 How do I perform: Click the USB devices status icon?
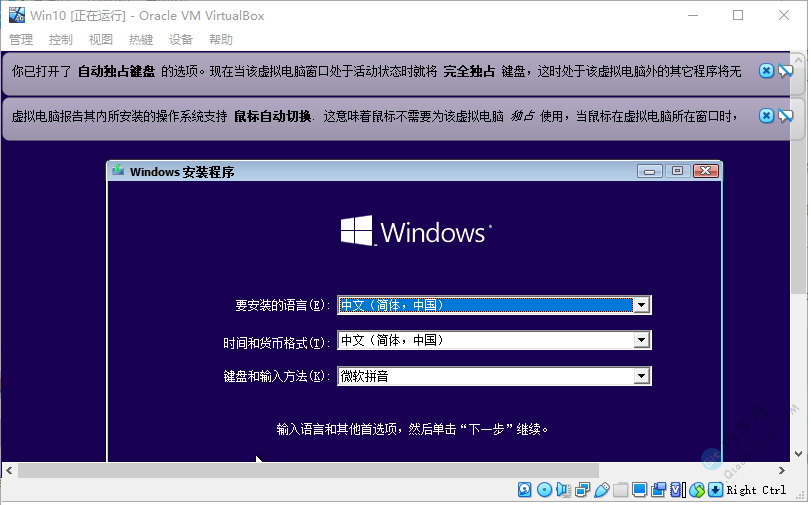pos(602,489)
